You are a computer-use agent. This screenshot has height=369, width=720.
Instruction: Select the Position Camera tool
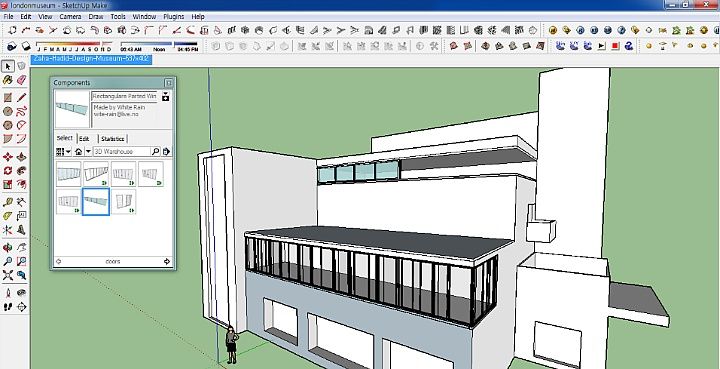point(8,293)
